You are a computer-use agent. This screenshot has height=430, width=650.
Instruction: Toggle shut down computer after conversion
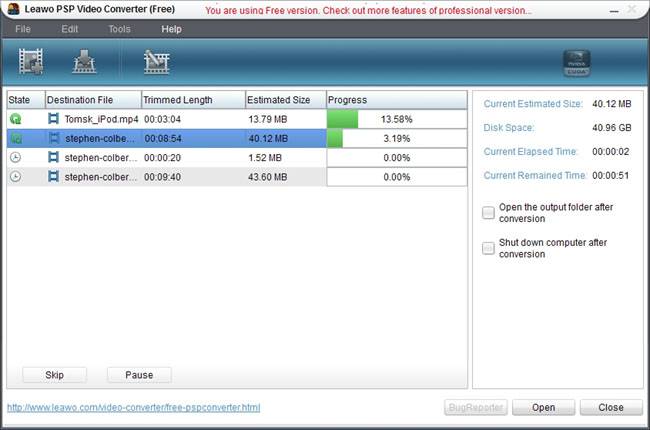click(x=488, y=248)
